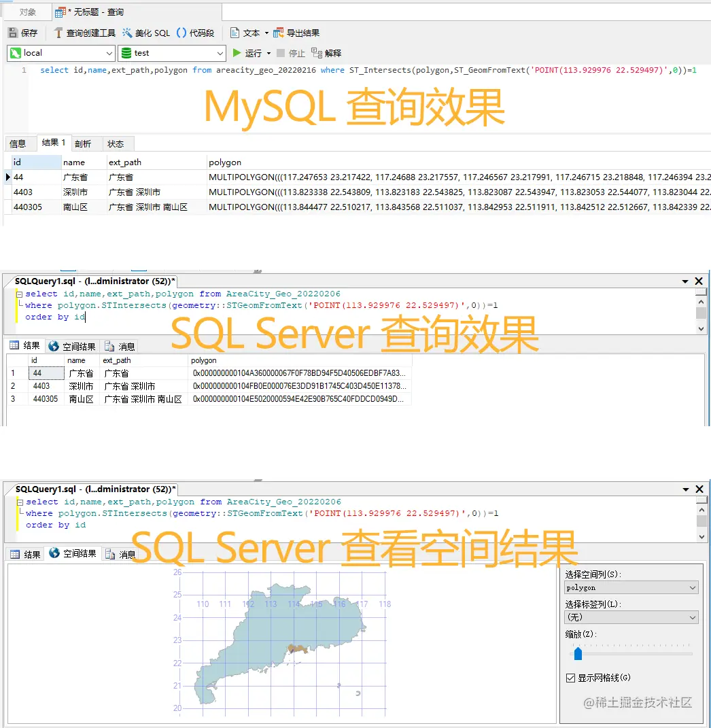Viewport: 711px width, 728px height.
Task: Open the 查询创建工具 query builder
Action: (84, 33)
